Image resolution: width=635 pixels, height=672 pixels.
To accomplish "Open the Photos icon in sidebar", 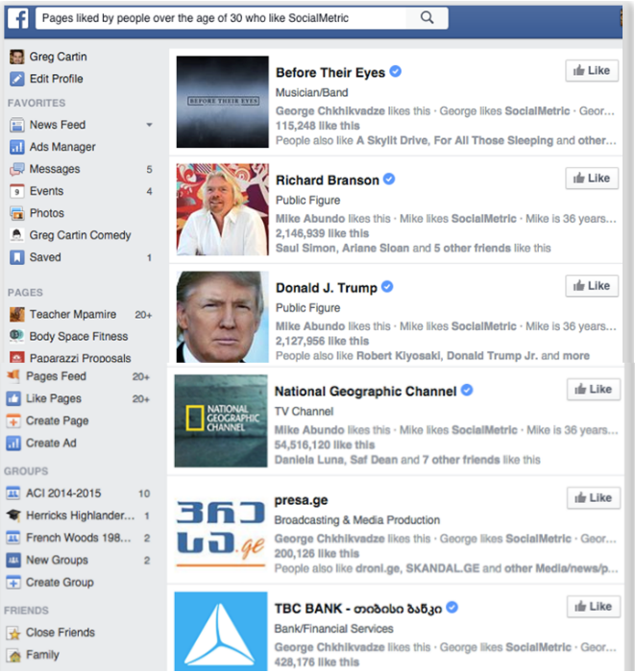I will [16, 213].
